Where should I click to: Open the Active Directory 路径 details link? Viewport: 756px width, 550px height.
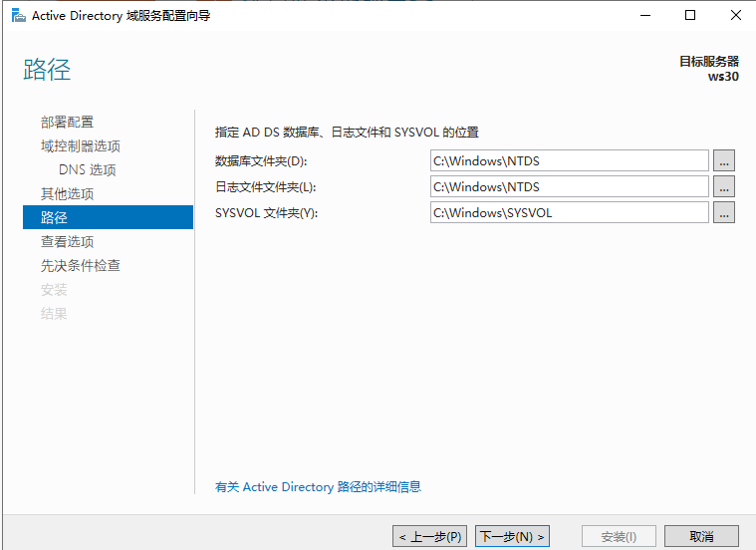pyautogui.click(x=318, y=487)
